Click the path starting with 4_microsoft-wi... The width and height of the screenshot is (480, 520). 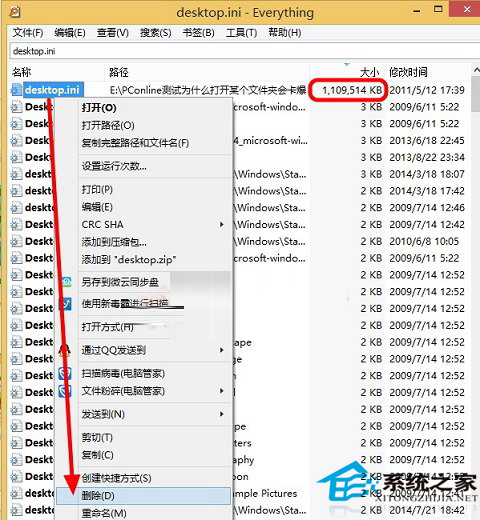coord(270,140)
